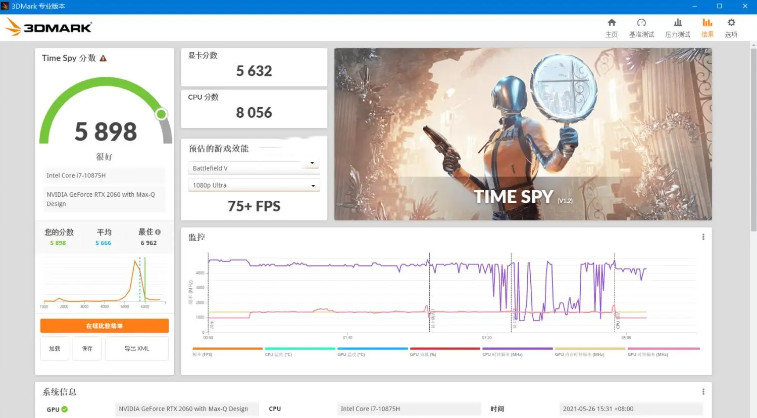Click the Intel Core i7-10875H label under score
Image resolution: width=757 pixels, height=418 pixels.
click(104, 175)
